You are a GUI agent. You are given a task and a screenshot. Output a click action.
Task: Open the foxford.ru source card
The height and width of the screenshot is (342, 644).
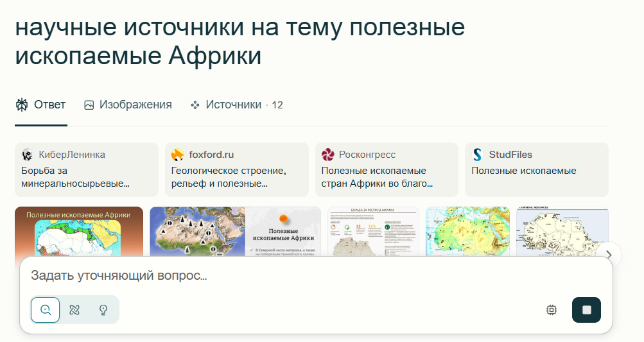click(x=236, y=169)
